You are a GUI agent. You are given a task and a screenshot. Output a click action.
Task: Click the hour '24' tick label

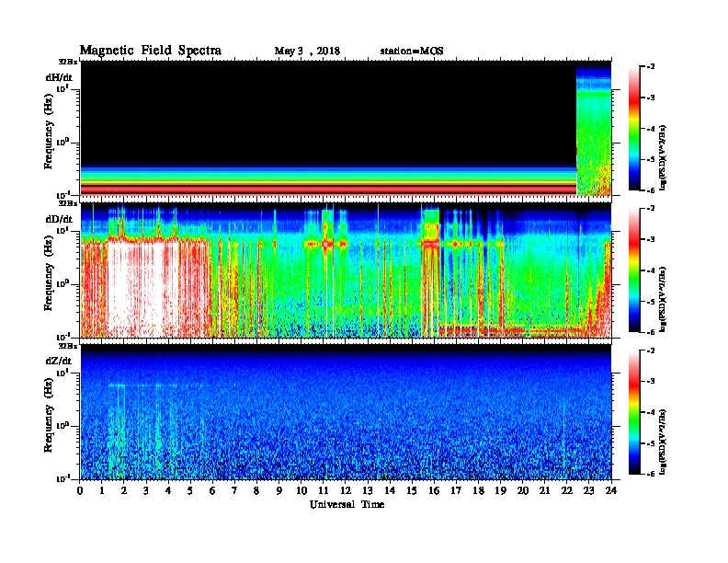tap(611, 490)
